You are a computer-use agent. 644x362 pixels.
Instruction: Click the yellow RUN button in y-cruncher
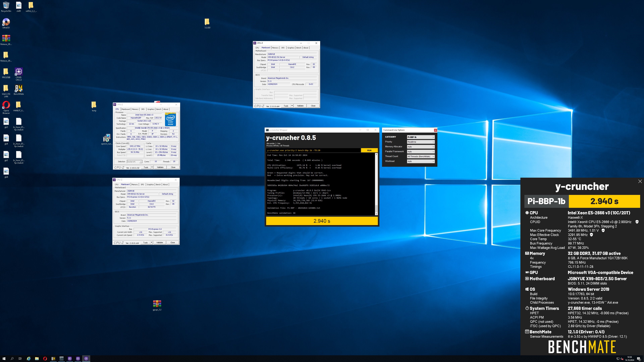point(369,150)
